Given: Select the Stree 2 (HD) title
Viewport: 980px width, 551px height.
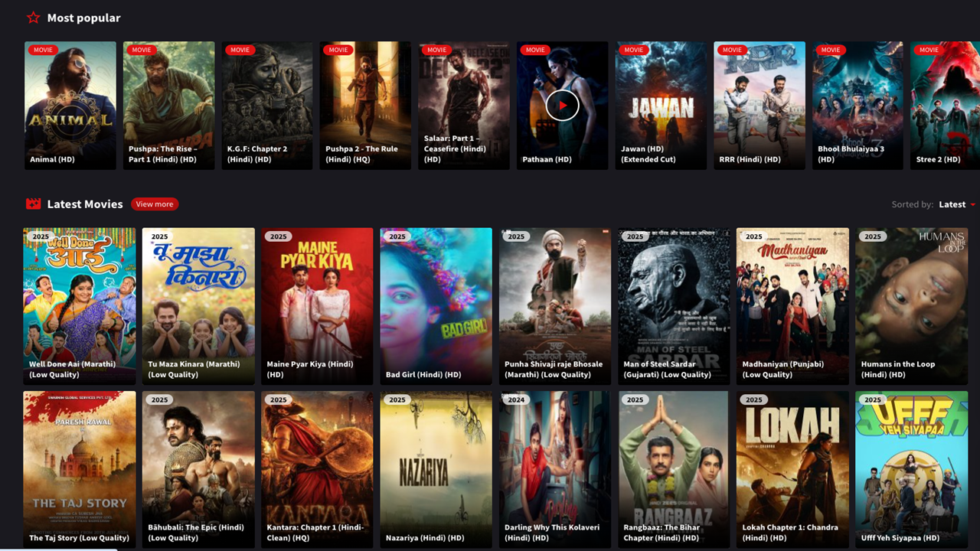Looking at the screenshot, I should 938,159.
